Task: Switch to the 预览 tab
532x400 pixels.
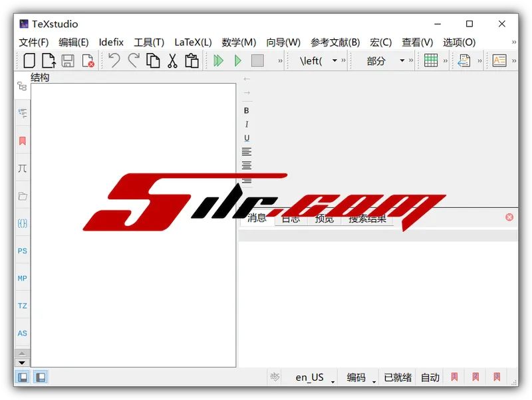Action: coord(325,219)
